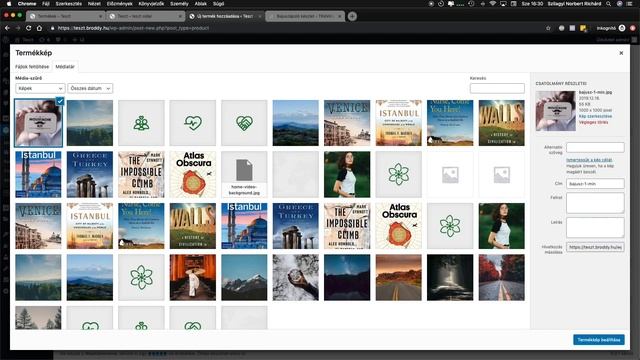Switch to the Új termék hozzáadása browser tab
The image size is (640, 360).
click(x=224, y=16)
